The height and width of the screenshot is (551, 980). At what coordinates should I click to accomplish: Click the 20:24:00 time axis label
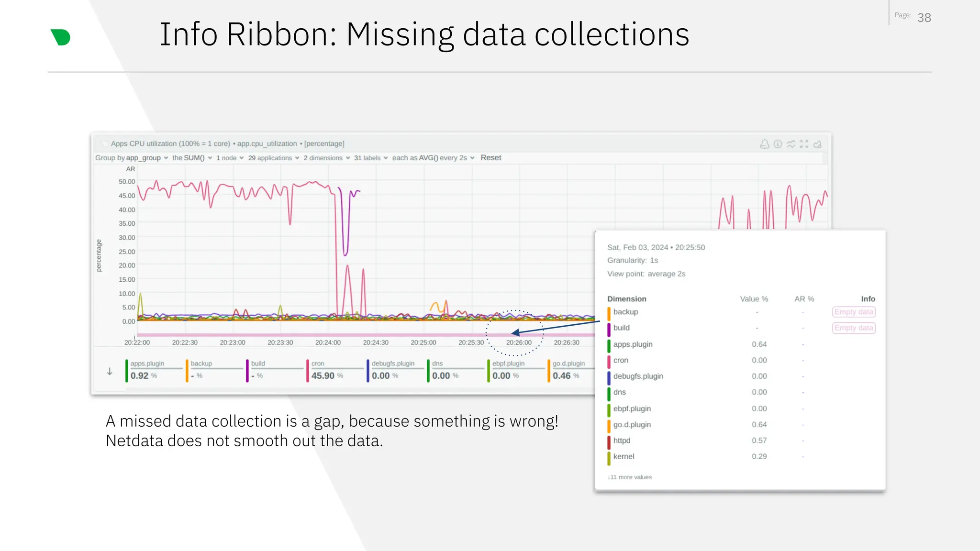328,342
